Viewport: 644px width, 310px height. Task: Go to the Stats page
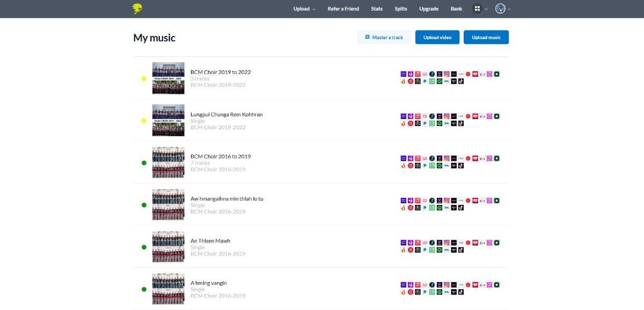[x=377, y=9]
